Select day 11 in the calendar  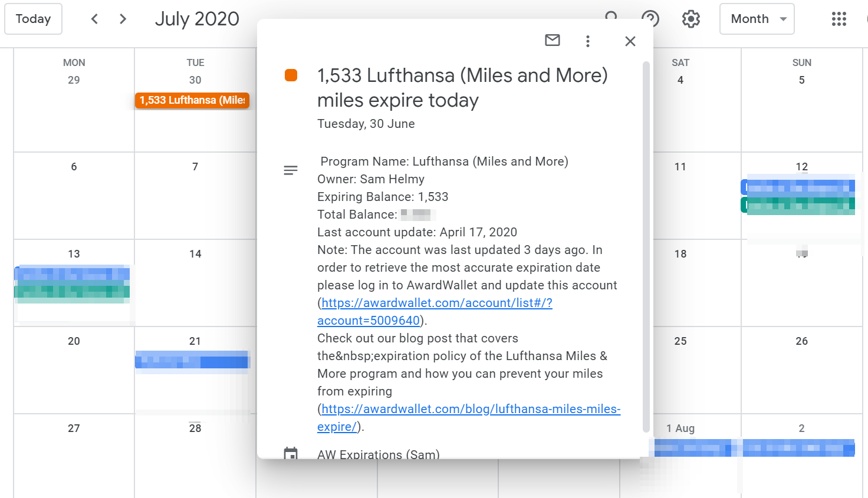tap(680, 167)
